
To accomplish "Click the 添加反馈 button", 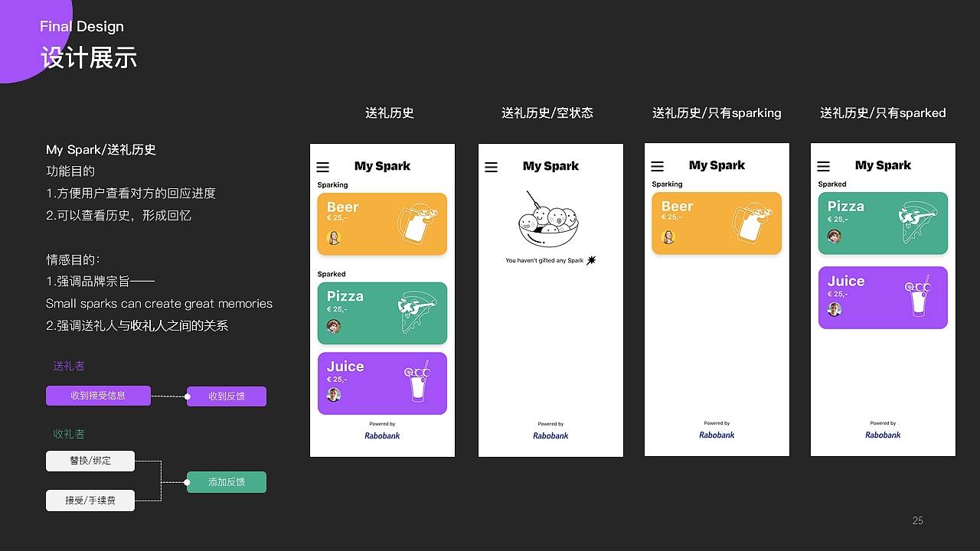I will [x=226, y=482].
